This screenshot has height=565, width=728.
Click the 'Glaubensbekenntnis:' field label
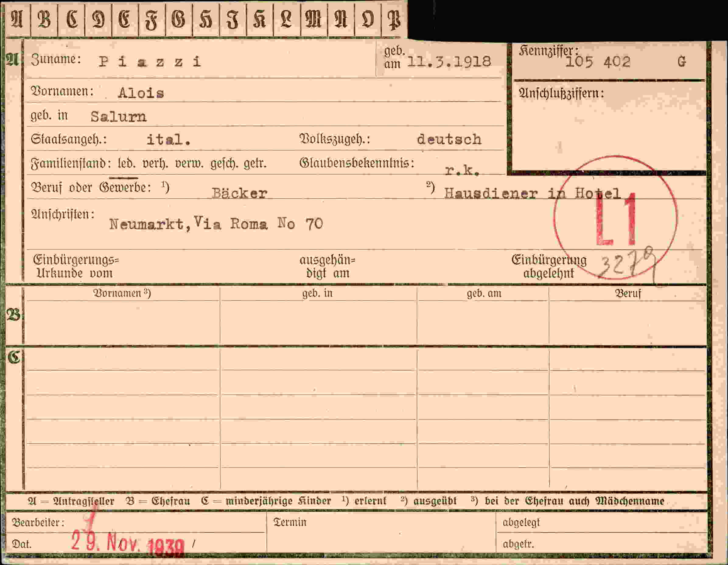click(x=357, y=163)
